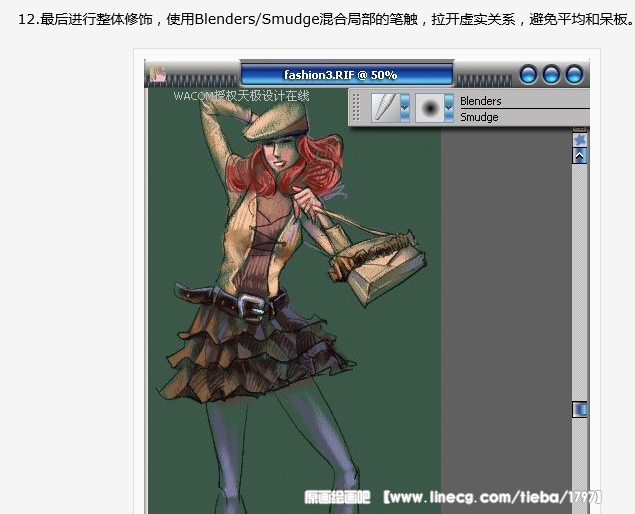This screenshot has height=514, width=635.
Task: Grab the dotted grip of brush selector bar
Action: click(x=356, y=107)
